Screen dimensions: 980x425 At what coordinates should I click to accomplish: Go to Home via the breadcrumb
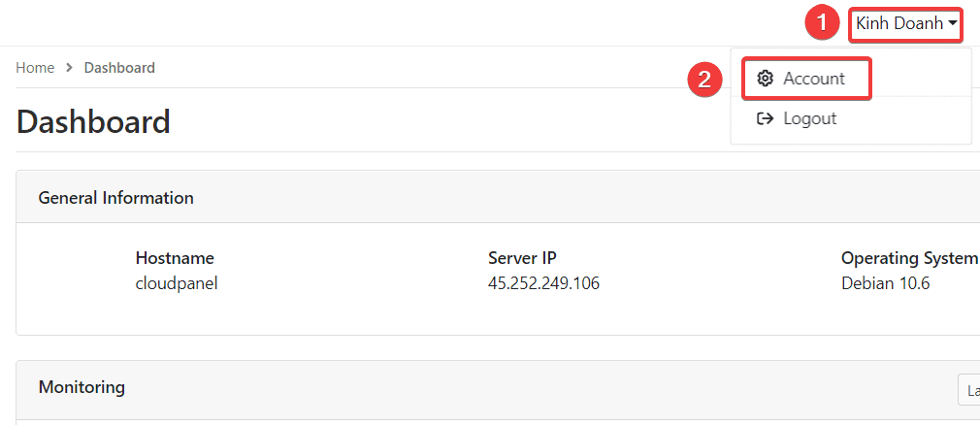pyautogui.click(x=35, y=68)
